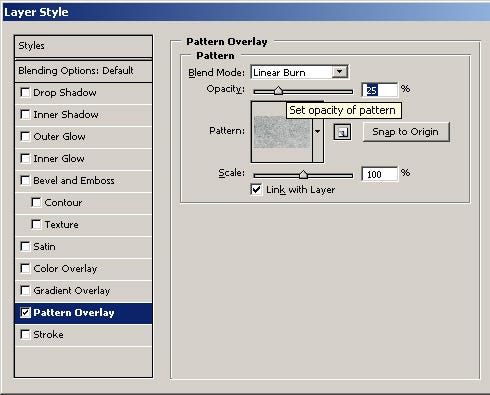This screenshot has height=395, width=490.
Task: Tick the Outer Glow checkbox
Action: click(x=25, y=136)
